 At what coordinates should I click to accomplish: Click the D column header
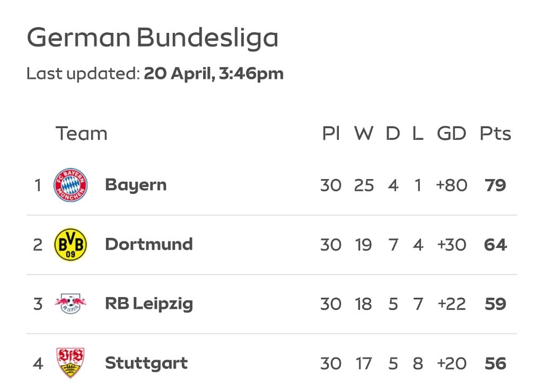click(x=393, y=133)
